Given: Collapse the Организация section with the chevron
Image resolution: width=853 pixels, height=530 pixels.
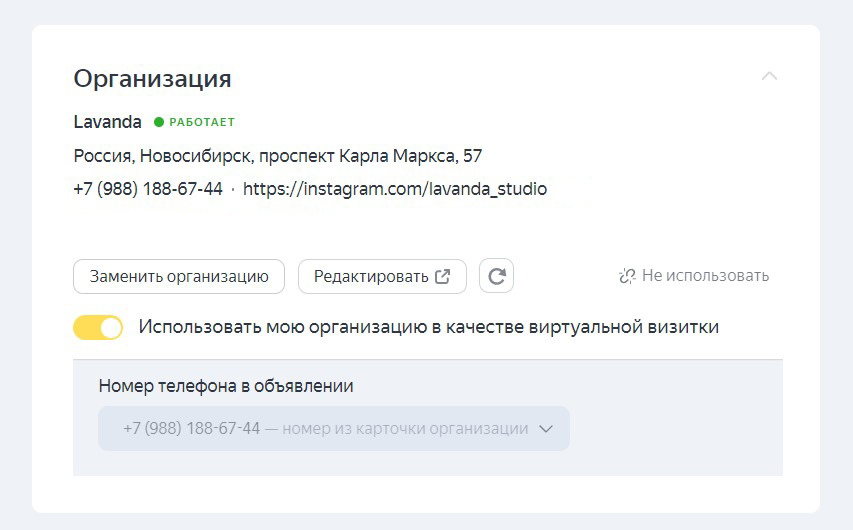Looking at the screenshot, I should pyautogui.click(x=769, y=76).
